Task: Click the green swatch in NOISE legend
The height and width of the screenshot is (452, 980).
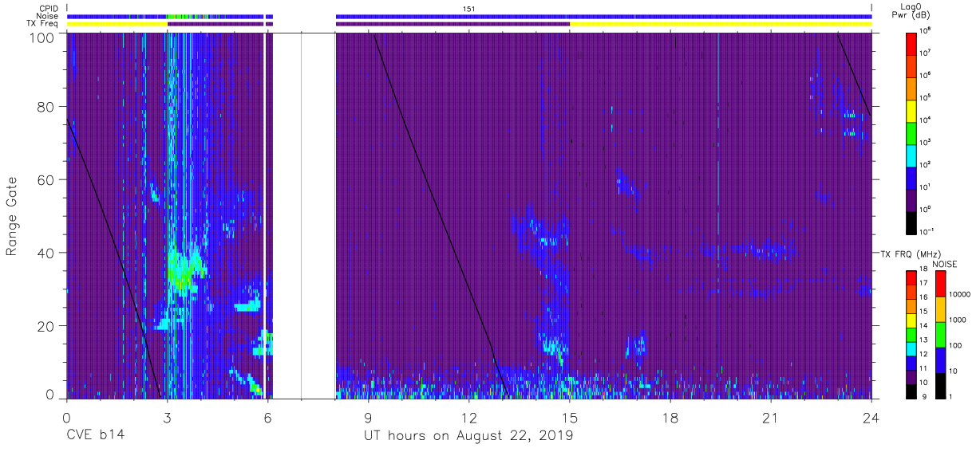Action: 941,335
